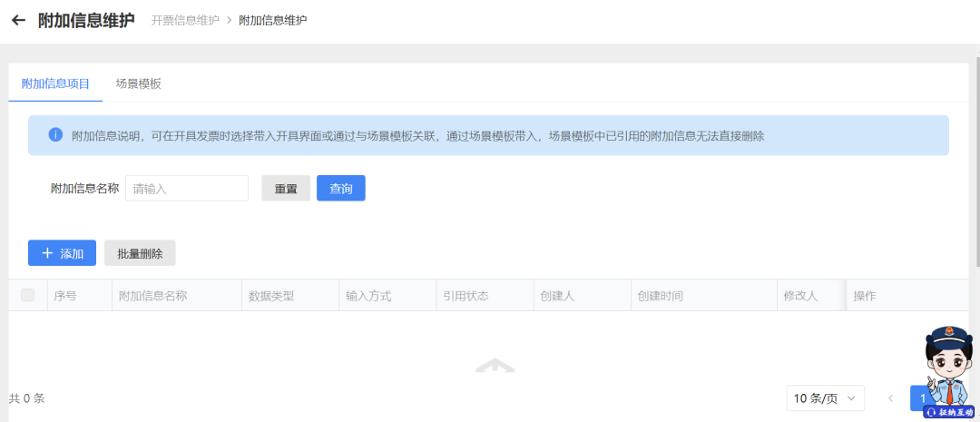Click the 批量删除 button

coord(140,253)
